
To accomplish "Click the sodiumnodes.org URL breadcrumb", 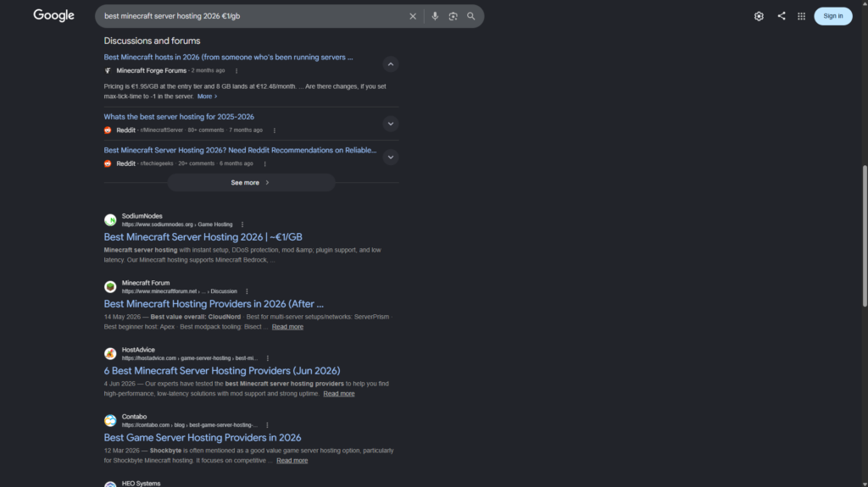I will 177,224.
